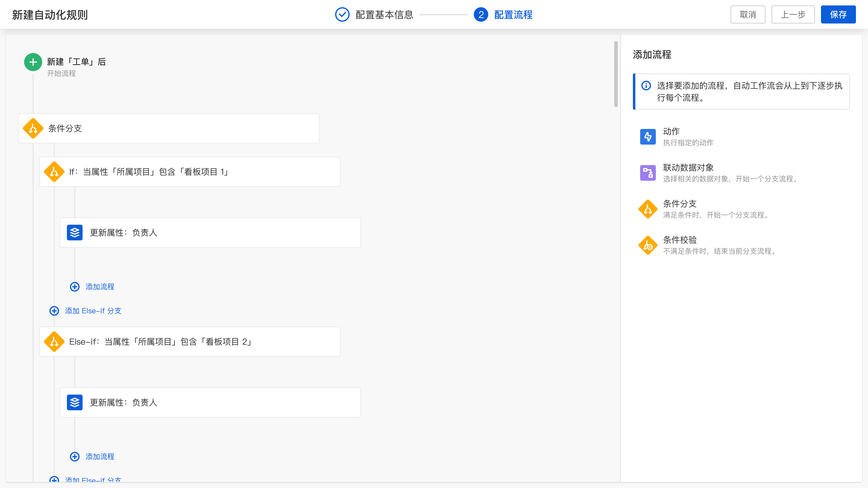Click the plus icon beside 添加 Else-if 分支

point(54,310)
